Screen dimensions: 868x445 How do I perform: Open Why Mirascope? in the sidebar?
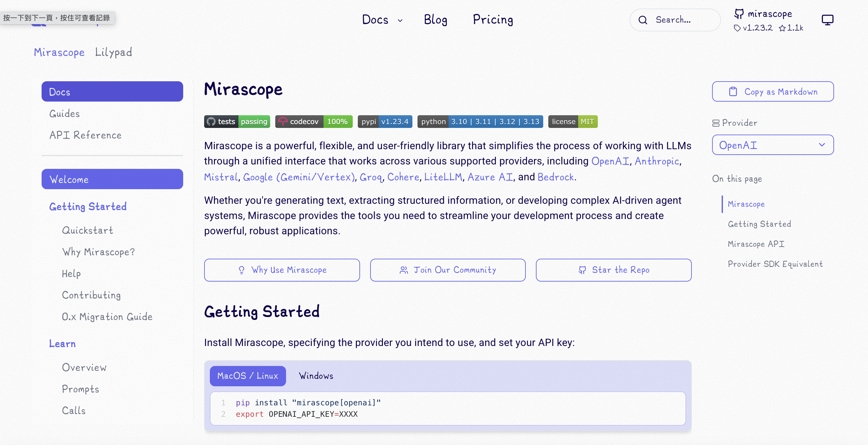(98, 252)
